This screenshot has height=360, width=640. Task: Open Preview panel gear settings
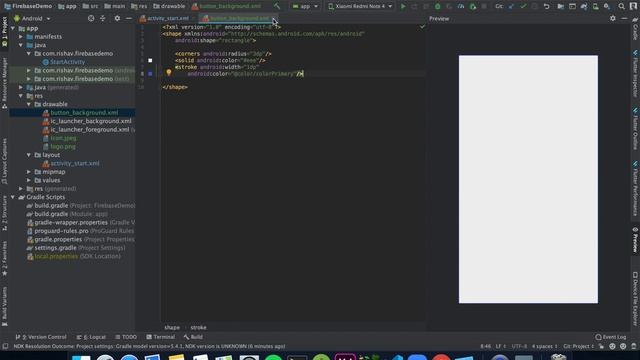pyautogui.click(x=613, y=18)
